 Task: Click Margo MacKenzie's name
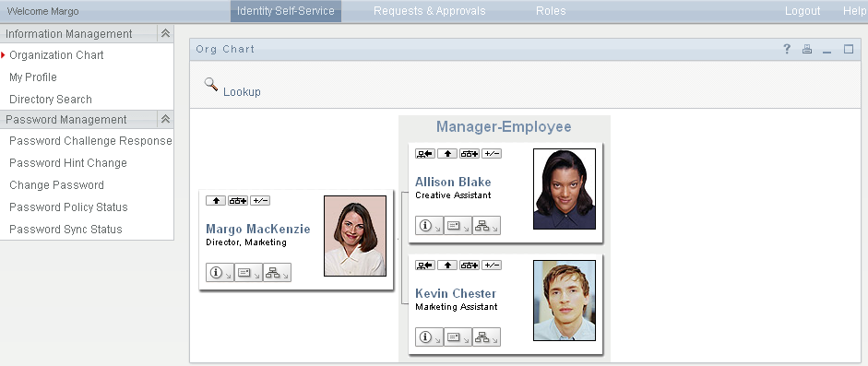(258, 229)
